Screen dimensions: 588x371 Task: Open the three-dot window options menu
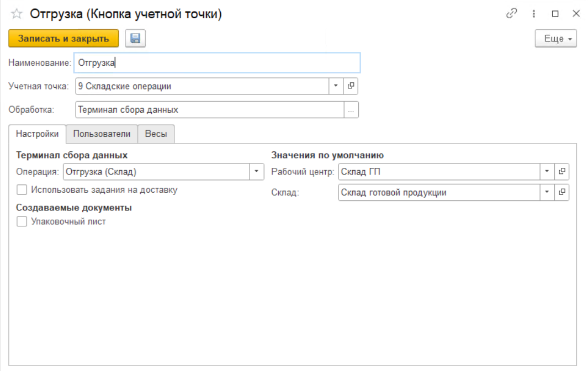click(x=534, y=14)
